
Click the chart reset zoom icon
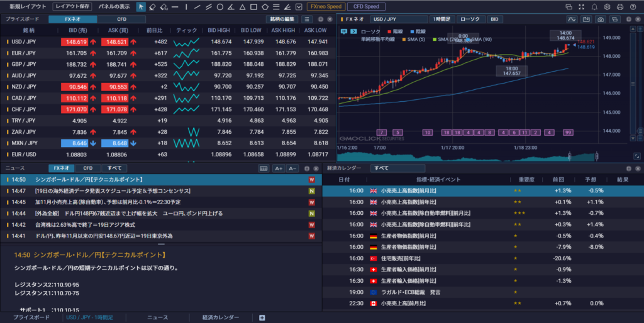pyautogui.click(x=636, y=156)
